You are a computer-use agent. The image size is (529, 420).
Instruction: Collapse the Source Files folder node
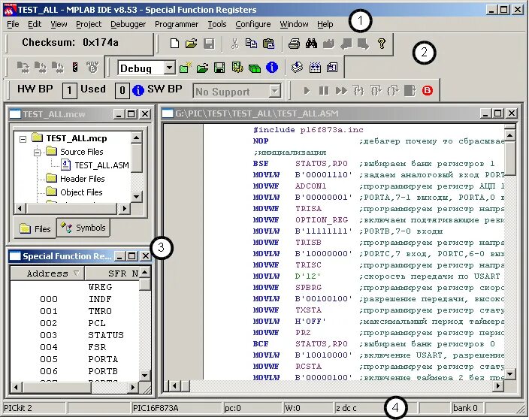coord(37,153)
